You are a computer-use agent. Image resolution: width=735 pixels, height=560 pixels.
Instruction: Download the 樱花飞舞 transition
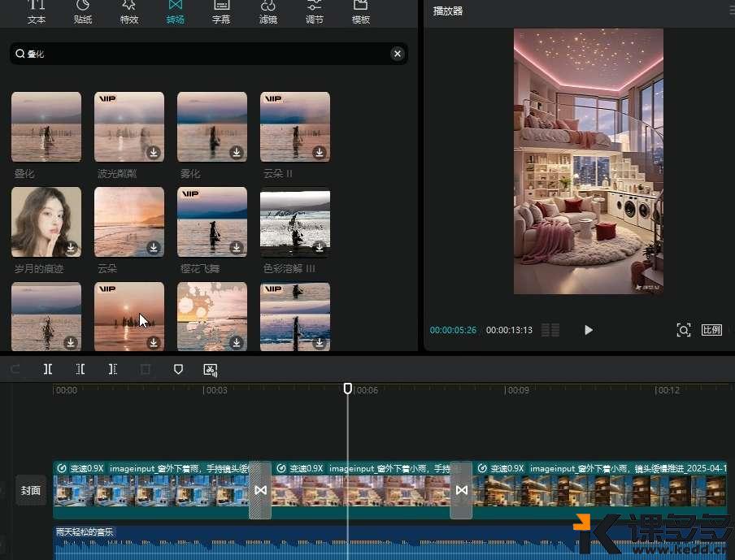237,247
